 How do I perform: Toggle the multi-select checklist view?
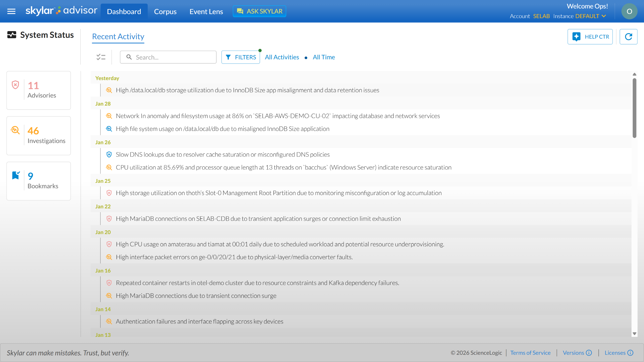point(101,57)
